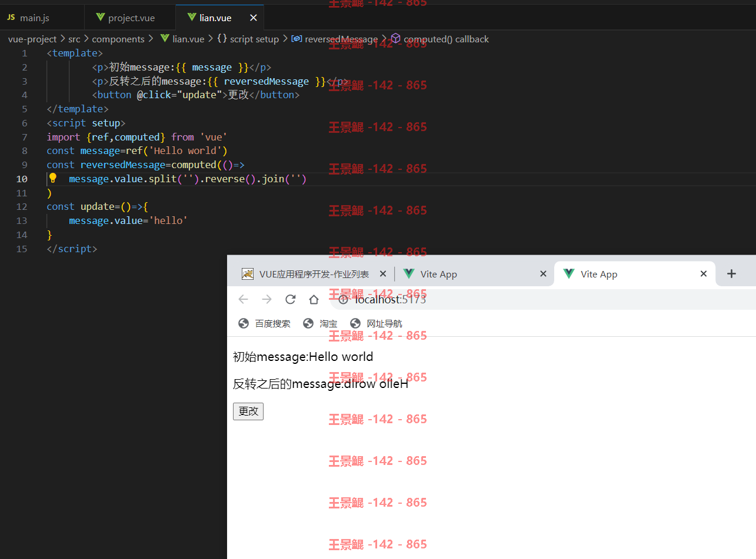Go back in the browser

point(243,299)
